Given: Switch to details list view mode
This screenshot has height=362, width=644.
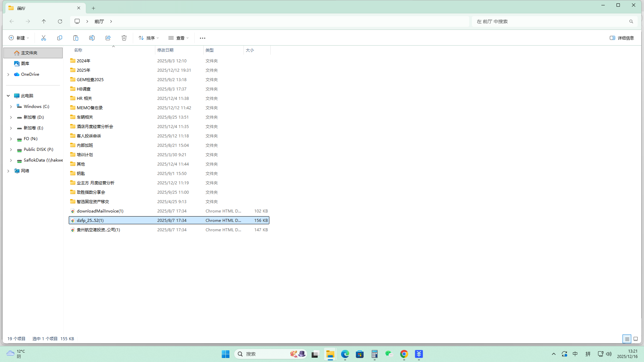Looking at the screenshot, I should click(627, 339).
